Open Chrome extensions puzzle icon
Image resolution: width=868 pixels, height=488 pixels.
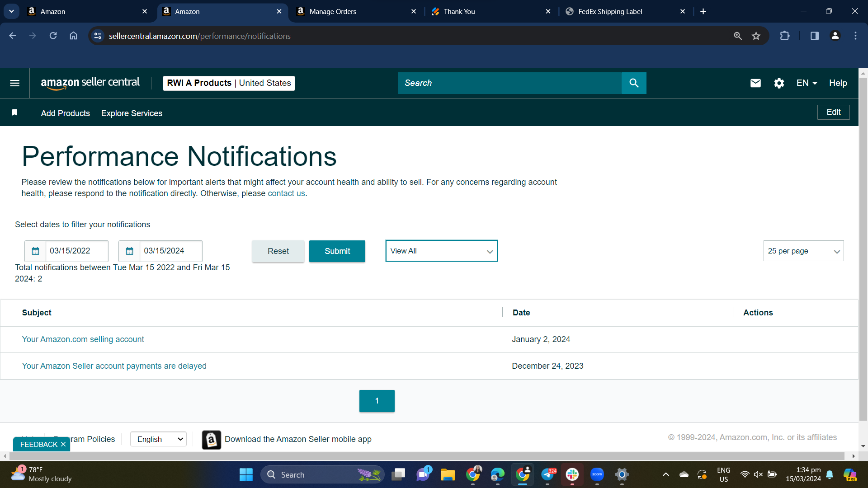click(x=785, y=36)
